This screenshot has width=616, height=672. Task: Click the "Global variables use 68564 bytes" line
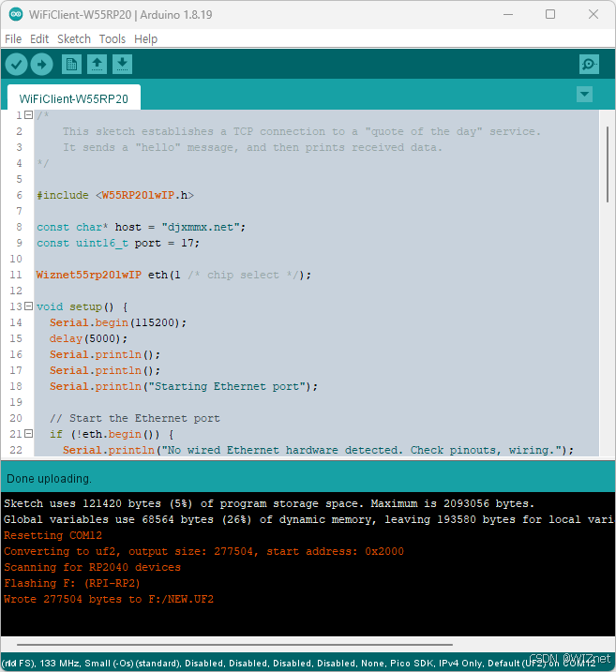point(308,519)
